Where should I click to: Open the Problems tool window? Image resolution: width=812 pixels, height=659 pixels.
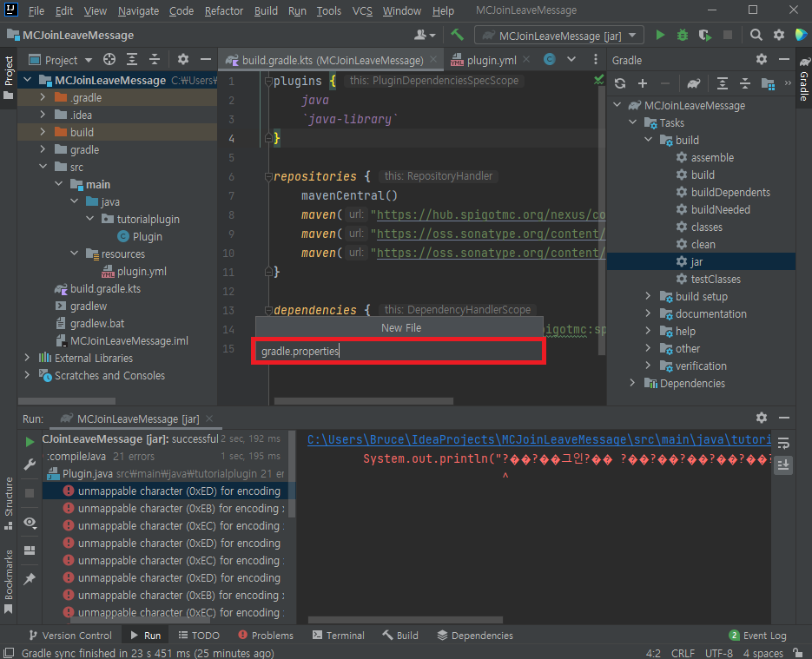[266, 636]
